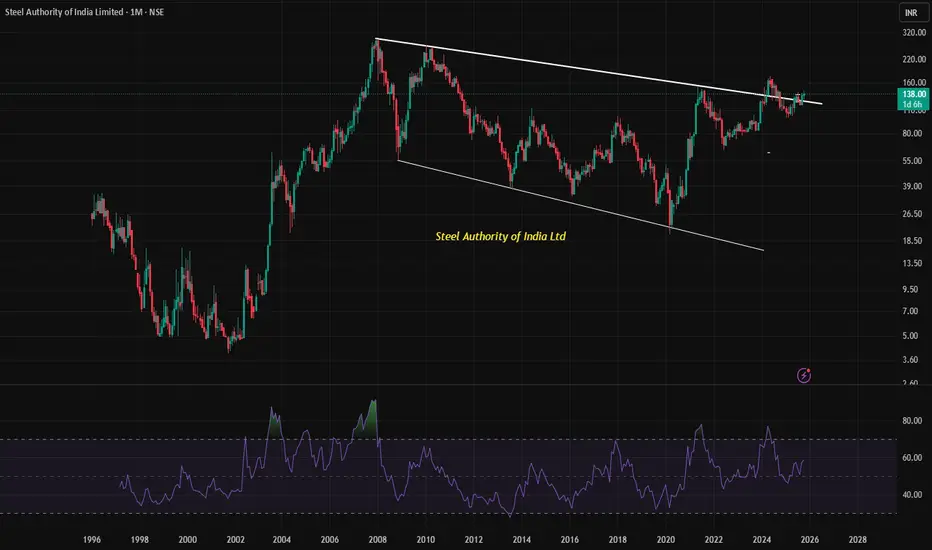Click the 9.50 price axis label
Viewport: 932px width, 550px height.
[910, 290]
